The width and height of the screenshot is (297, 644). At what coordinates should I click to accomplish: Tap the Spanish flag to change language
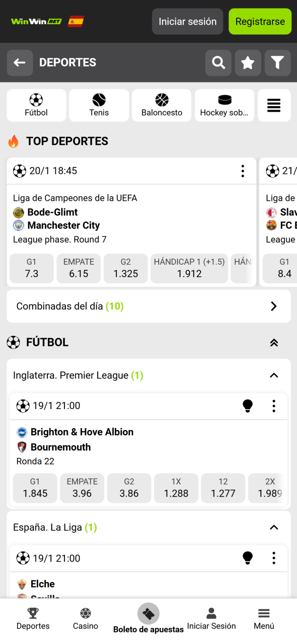[x=76, y=21]
